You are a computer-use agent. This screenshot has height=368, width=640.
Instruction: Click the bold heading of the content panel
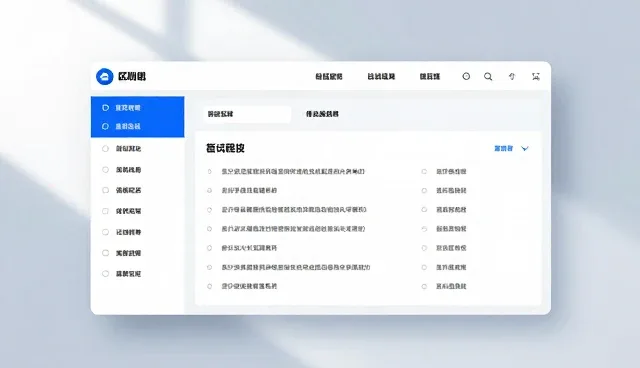coord(225,149)
